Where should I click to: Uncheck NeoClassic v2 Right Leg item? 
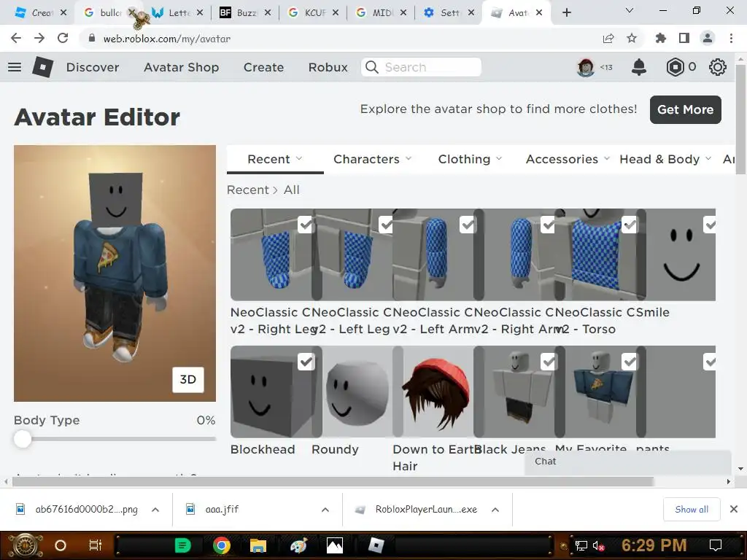click(x=306, y=225)
